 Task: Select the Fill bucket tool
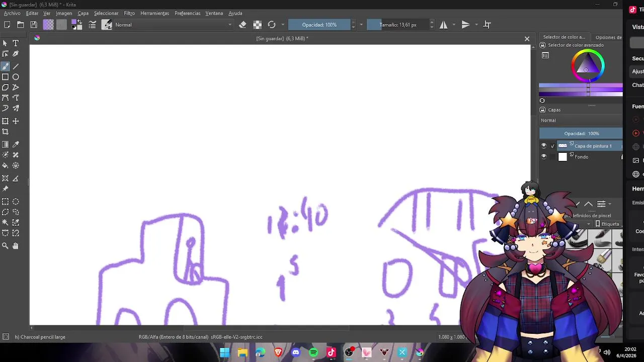(5, 165)
